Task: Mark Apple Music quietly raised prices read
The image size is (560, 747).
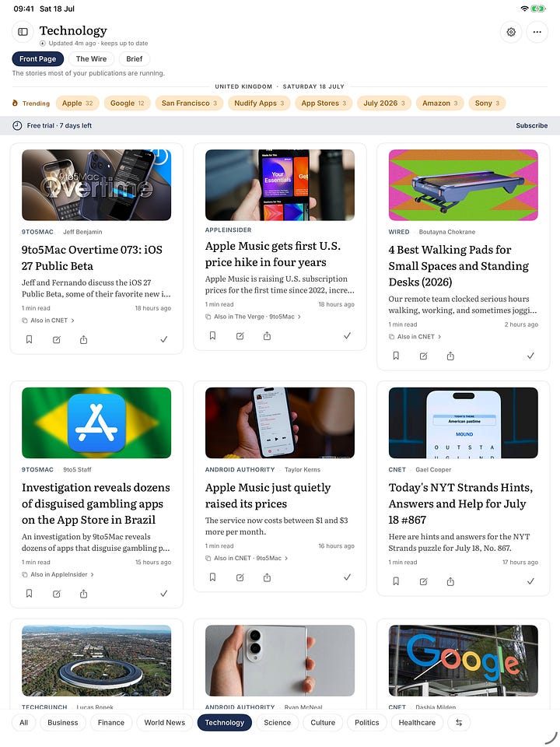Action: pos(347,577)
